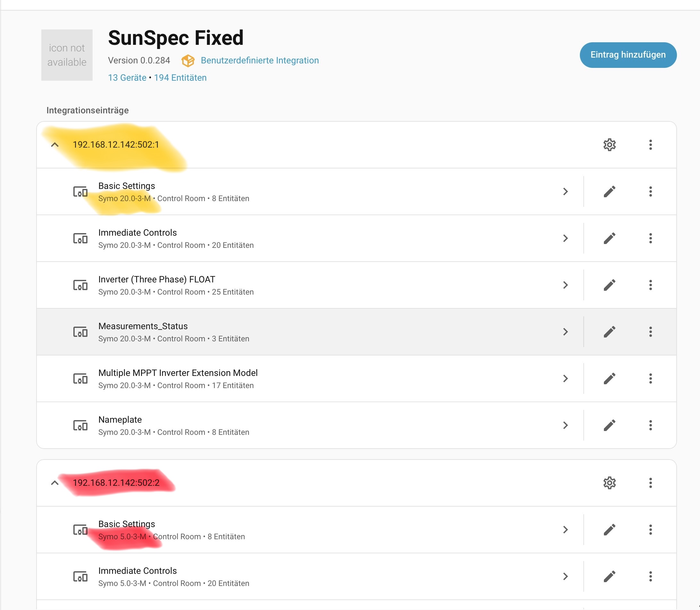Screen dimensions: 700x610
Task: Collapse the 192.168.12.142:502:2 entry
Action: point(54,483)
